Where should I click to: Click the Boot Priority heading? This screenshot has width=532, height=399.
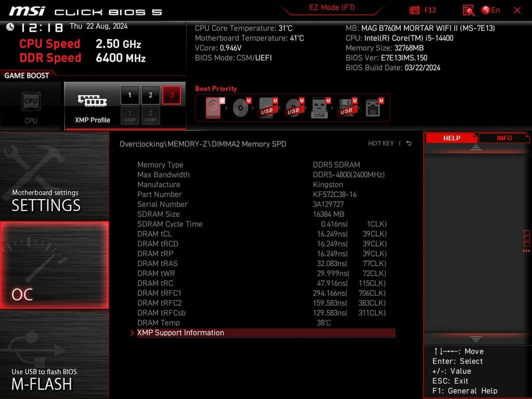point(216,89)
